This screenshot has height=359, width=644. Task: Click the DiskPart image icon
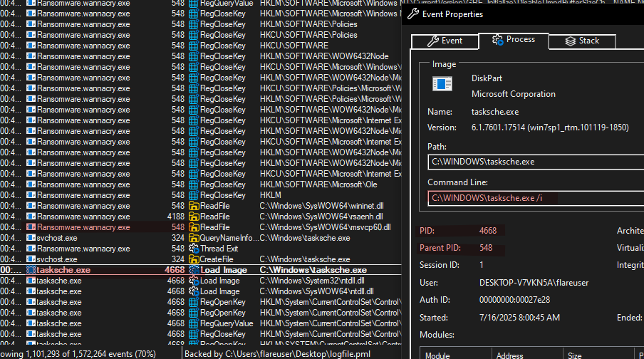(x=442, y=85)
